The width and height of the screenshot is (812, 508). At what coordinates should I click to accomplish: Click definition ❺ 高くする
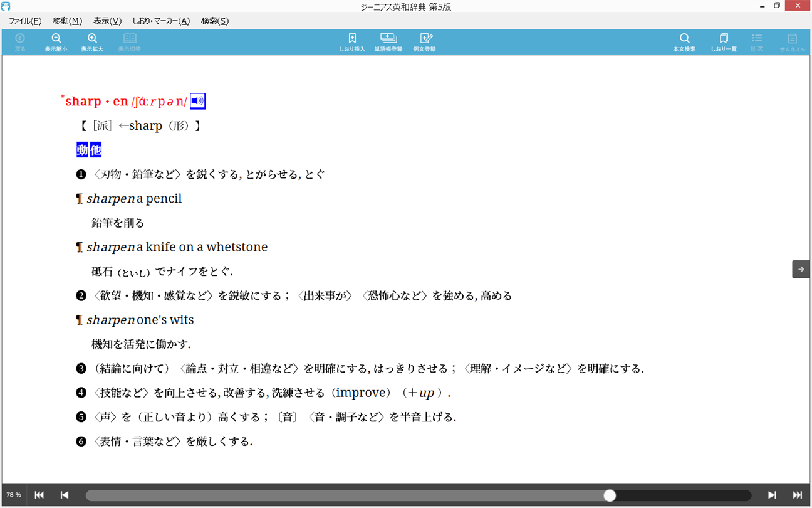pyautogui.click(x=266, y=417)
